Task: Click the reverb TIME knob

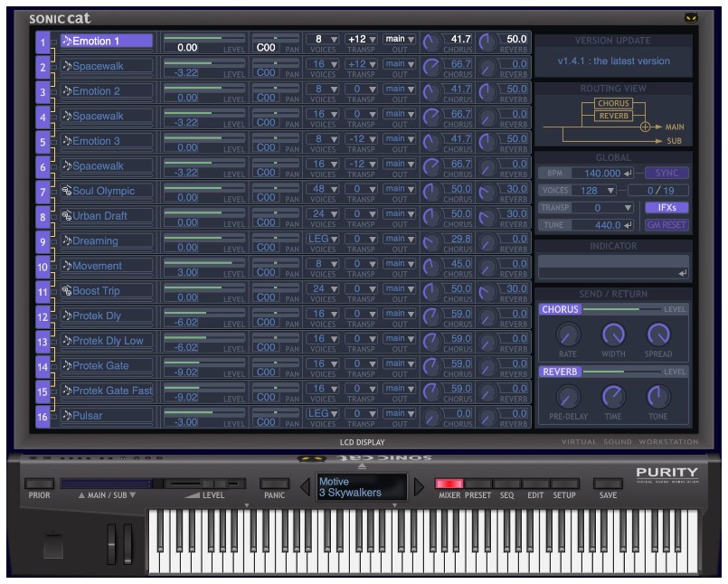Action: (x=613, y=397)
